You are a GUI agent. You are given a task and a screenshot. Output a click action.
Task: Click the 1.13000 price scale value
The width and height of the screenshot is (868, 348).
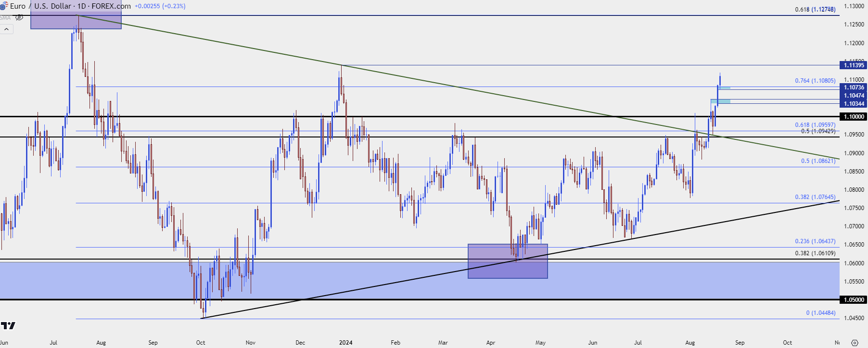point(854,6)
